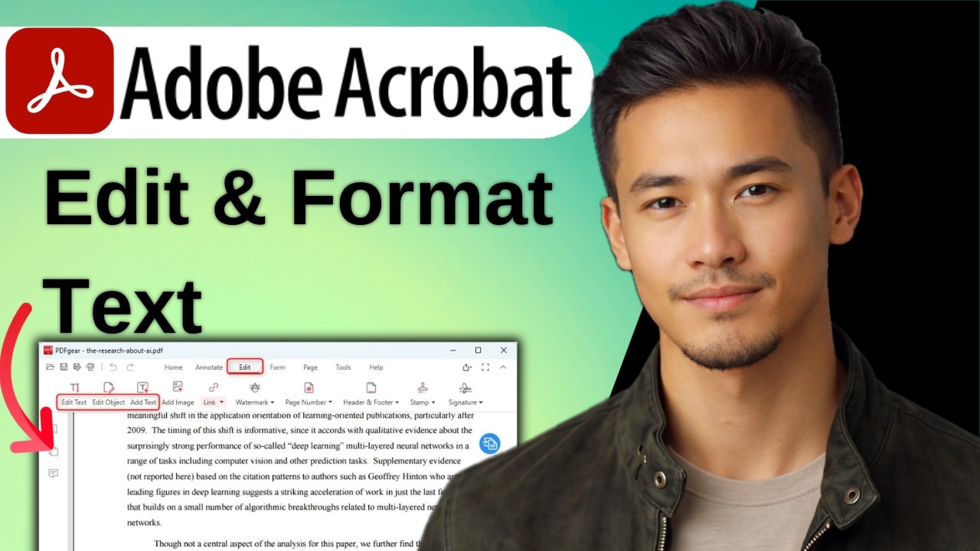The height and width of the screenshot is (551, 980).
Task: Undo the last action
Action: click(113, 367)
